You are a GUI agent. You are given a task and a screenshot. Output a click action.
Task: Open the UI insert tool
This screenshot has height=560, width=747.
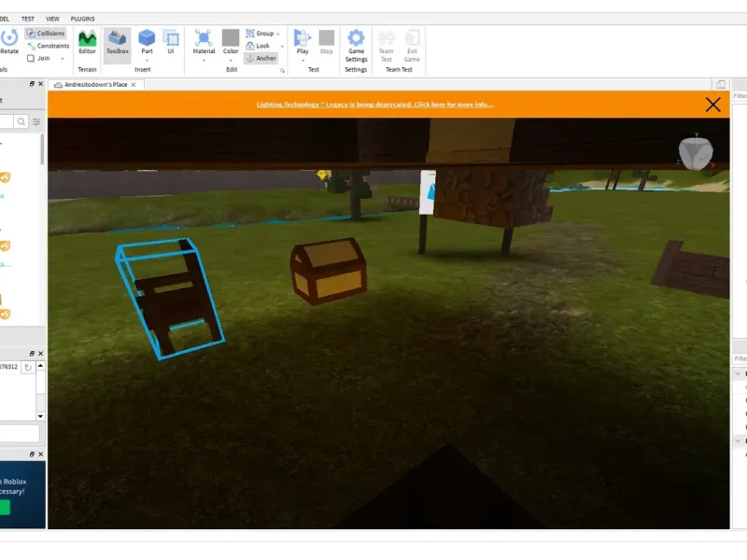pyautogui.click(x=171, y=42)
